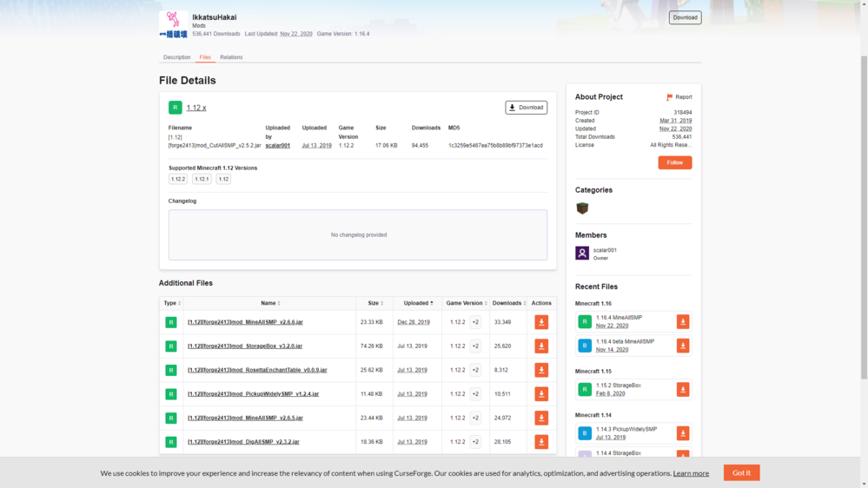The width and height of the screenshot is (868, 488).
Task: Download the 1.12.x file via the Download button
Action: click(x=526, y=108)
